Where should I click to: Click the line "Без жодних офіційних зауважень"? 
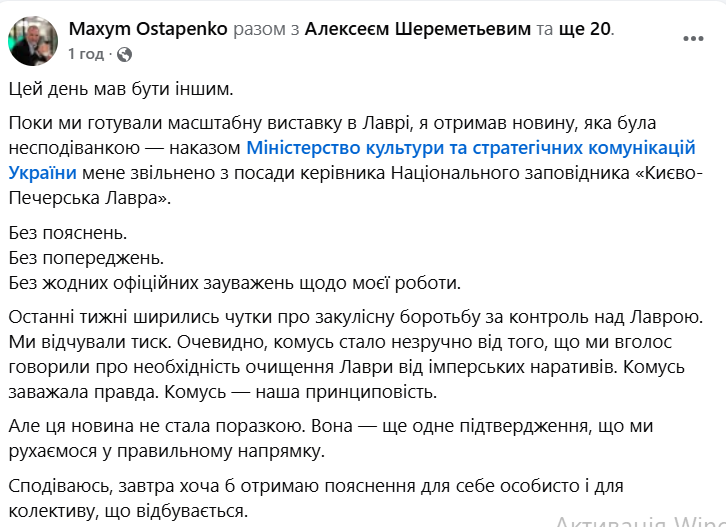[x=235, y=282]
